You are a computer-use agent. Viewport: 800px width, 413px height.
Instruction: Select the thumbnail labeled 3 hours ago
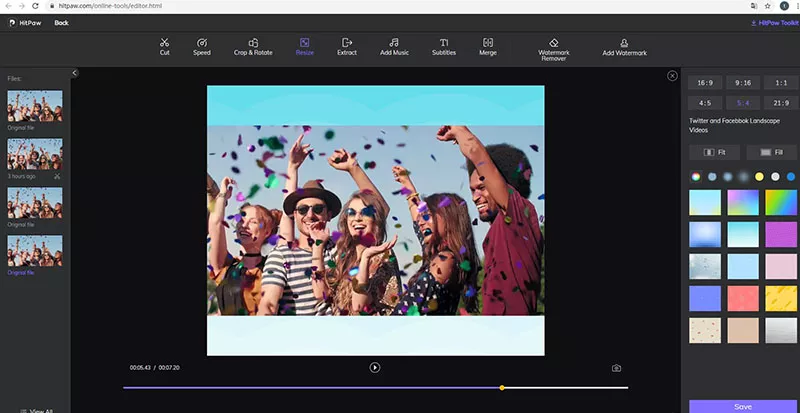pos(35,154)
